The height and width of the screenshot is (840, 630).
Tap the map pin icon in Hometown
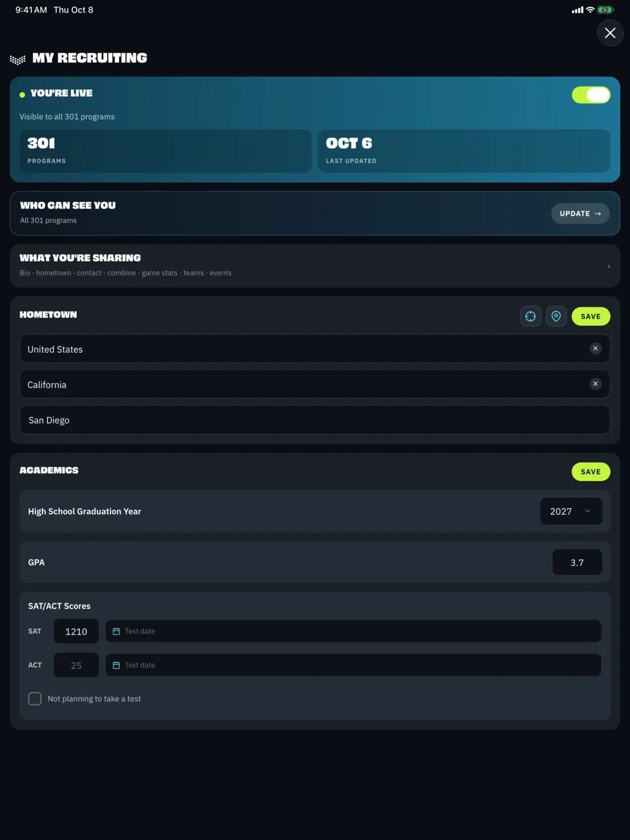tap(556, 316)
